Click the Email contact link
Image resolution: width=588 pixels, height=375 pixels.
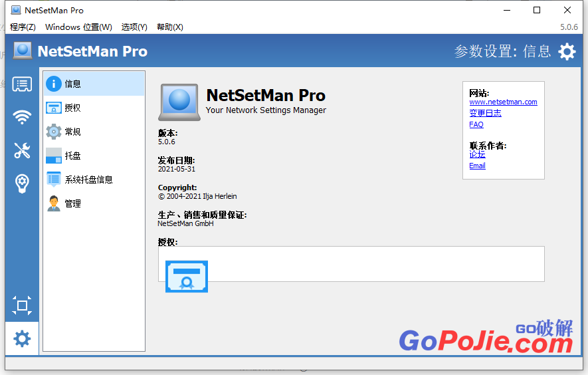point(477,166)
